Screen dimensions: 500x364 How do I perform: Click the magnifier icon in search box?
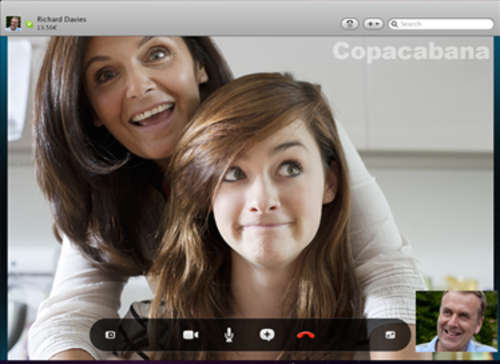pos(394,24)
